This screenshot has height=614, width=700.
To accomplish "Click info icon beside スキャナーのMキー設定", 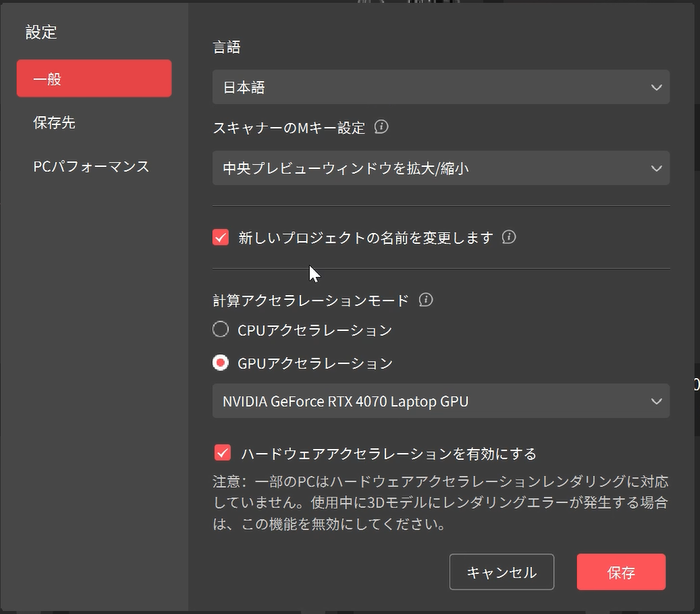I will 381,128.
